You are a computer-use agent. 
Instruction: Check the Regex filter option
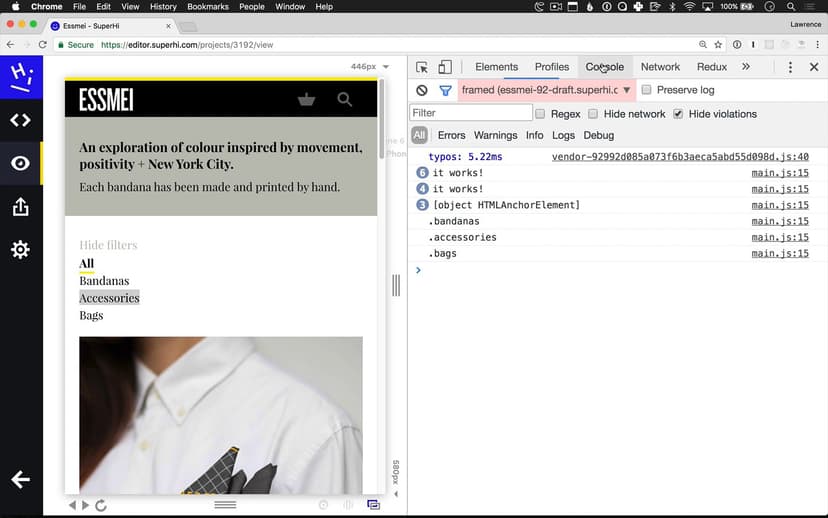coord(541,114)
